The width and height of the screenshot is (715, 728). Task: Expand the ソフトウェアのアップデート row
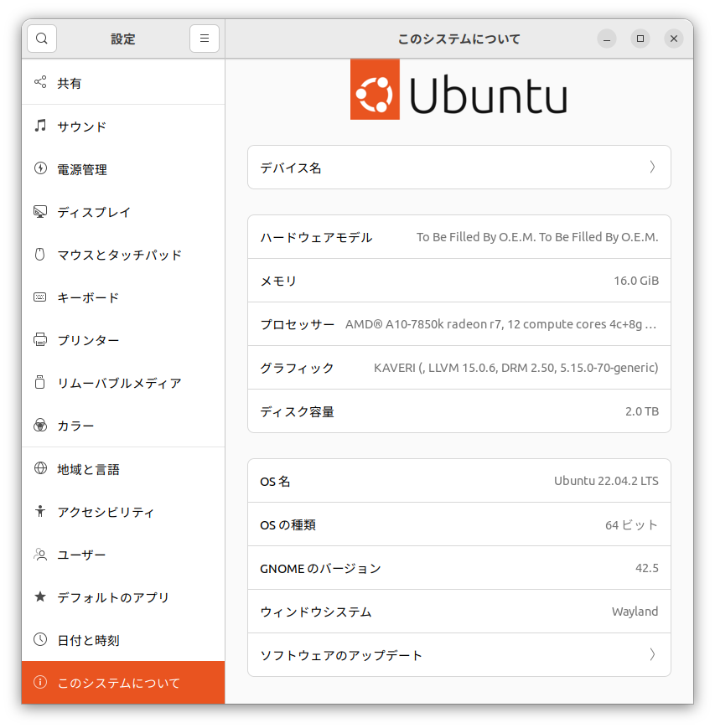coord(459,654)
